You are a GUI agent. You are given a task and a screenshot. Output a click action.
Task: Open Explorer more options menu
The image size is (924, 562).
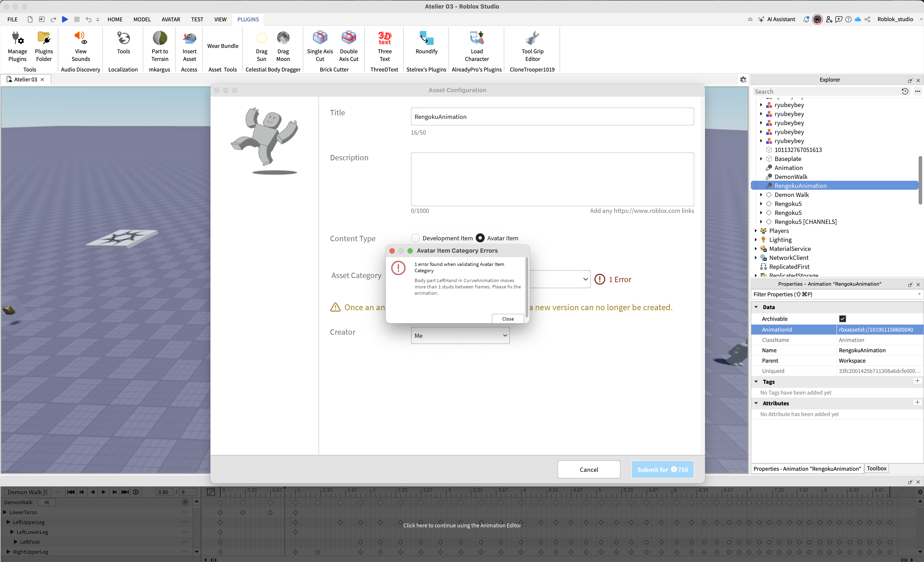point(918,91)
